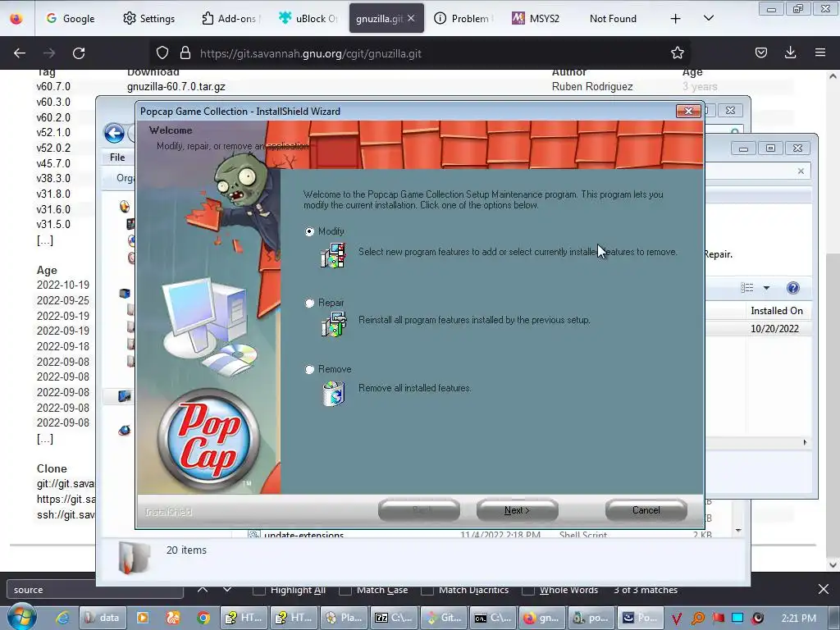
Task: Switch to the Settings tab
Action: pyautogui.click(x=149, y=18)
